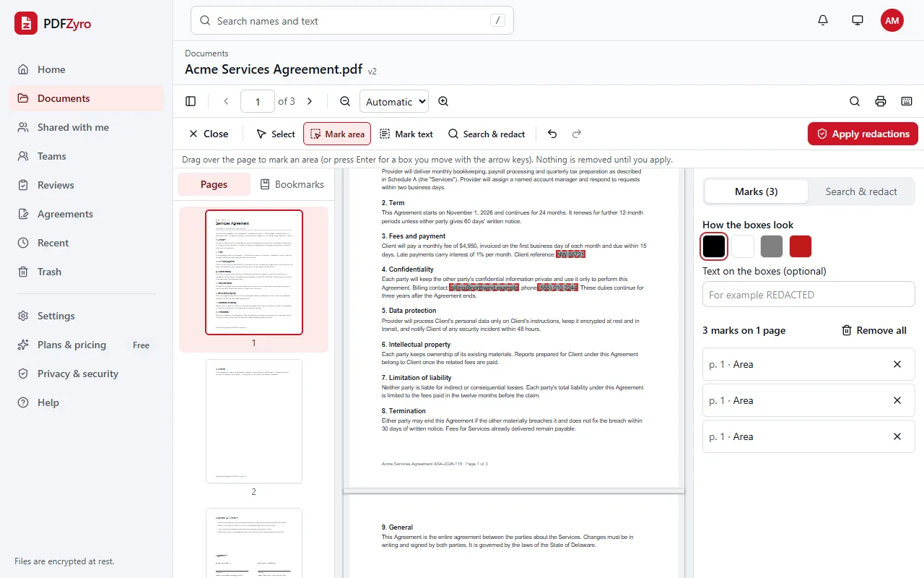Go to previous page arrow
924x578 pixels.
coord(226,101)
